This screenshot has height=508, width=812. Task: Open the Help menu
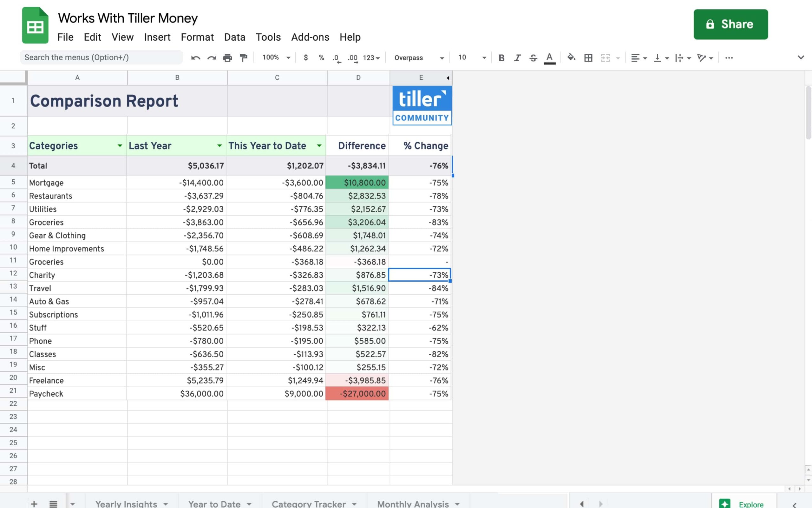350,37
